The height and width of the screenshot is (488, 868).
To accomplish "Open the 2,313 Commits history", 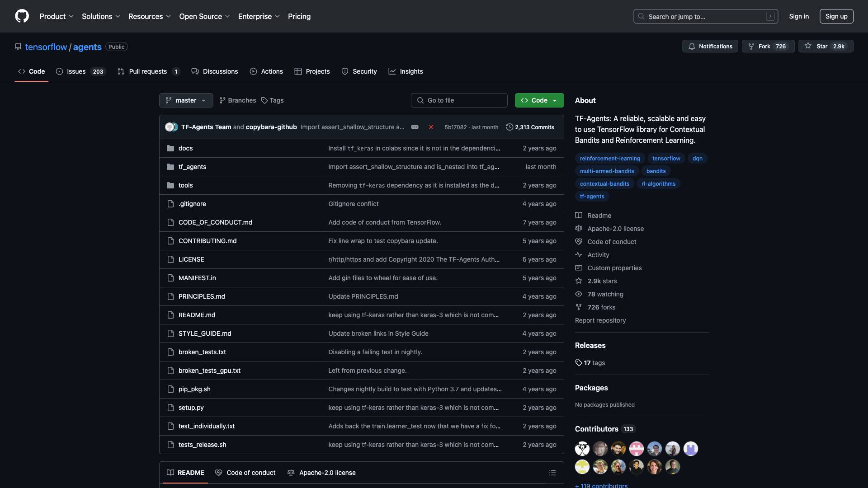I will click(530, 127).
